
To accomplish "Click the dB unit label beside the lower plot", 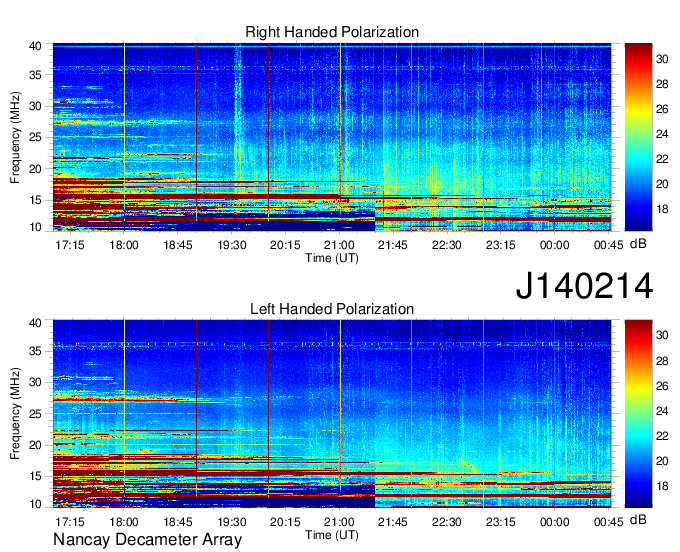I will pyautogui.click(x=638, y=520).
